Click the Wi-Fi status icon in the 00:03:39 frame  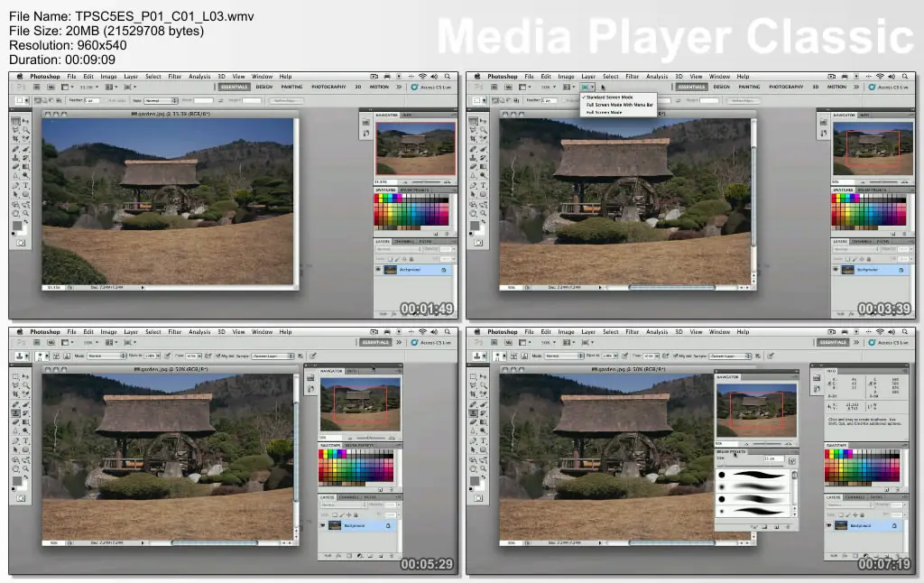point(880,76)
